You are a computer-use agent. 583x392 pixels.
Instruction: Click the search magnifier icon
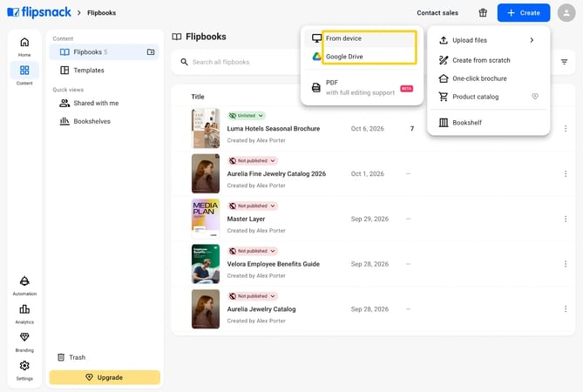pos(184,62)
